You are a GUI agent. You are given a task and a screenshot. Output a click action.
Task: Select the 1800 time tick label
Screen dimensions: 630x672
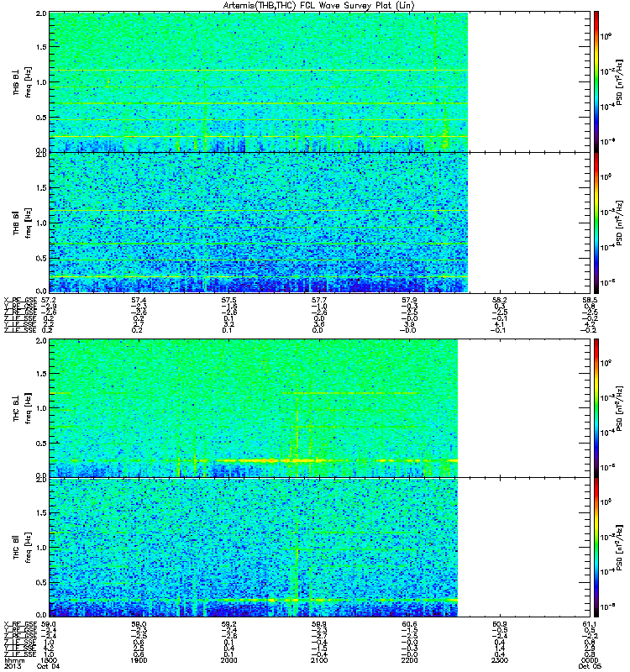(x=49, y=660)
